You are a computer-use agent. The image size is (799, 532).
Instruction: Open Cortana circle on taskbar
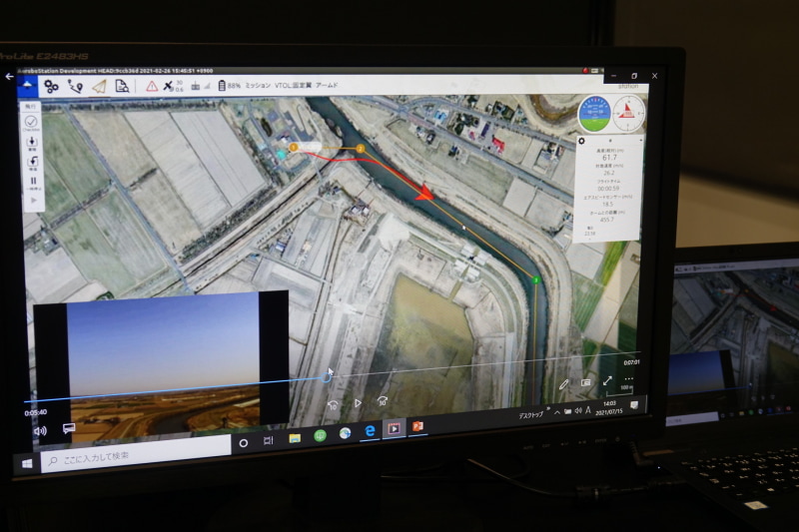(x=244, y=443)
